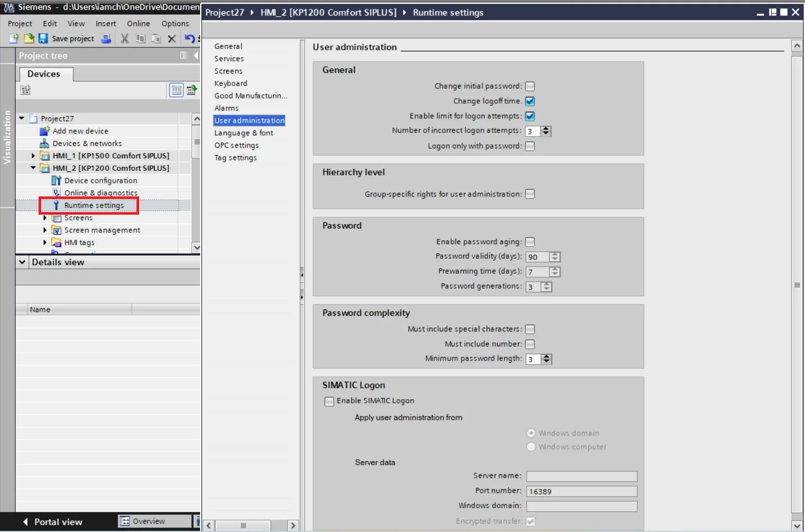Open the Project menu
The width and height of the screenshot is (805, 532).
tap(20, 23)
